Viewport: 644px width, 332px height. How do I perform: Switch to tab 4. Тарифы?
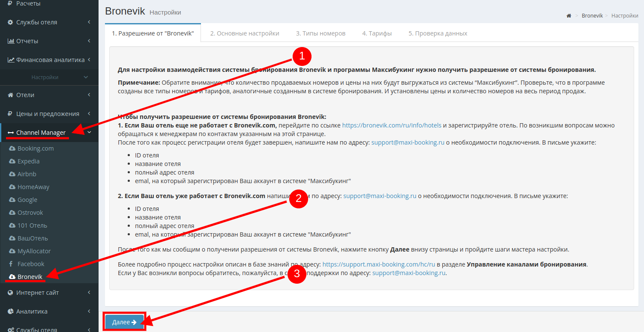[x=377, y=33]
